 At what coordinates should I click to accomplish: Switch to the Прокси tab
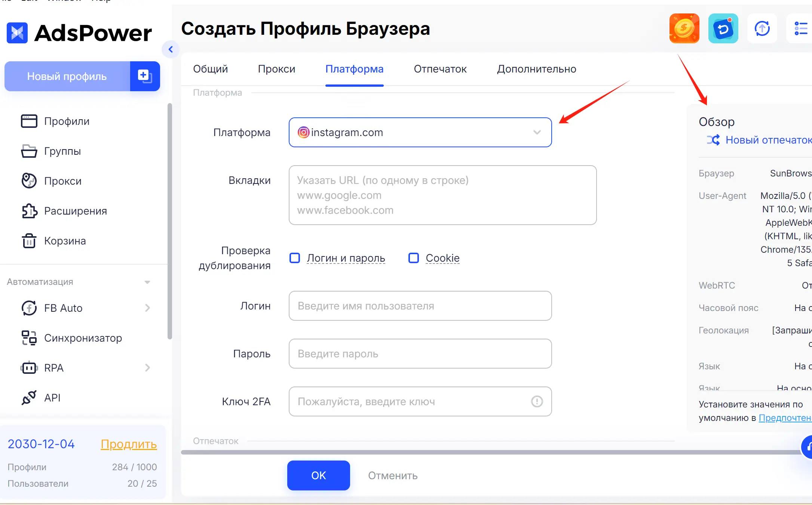(x=277, y=69)
